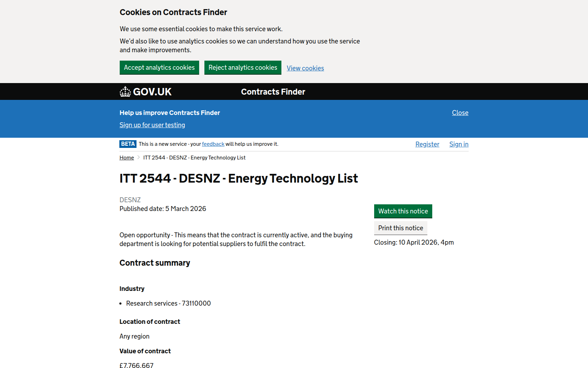Click the Contract summary heading
The image size is (588, 368).
(x=155, y=263)
